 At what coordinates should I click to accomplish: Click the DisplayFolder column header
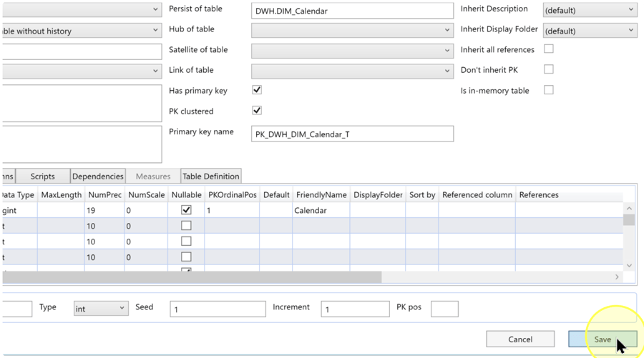(378, 195)
